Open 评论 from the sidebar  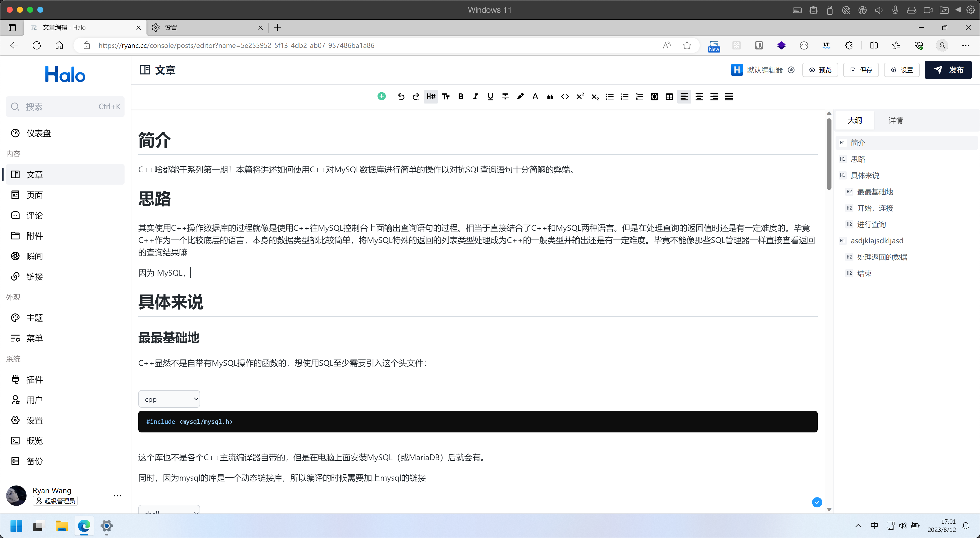coord(34,215)
